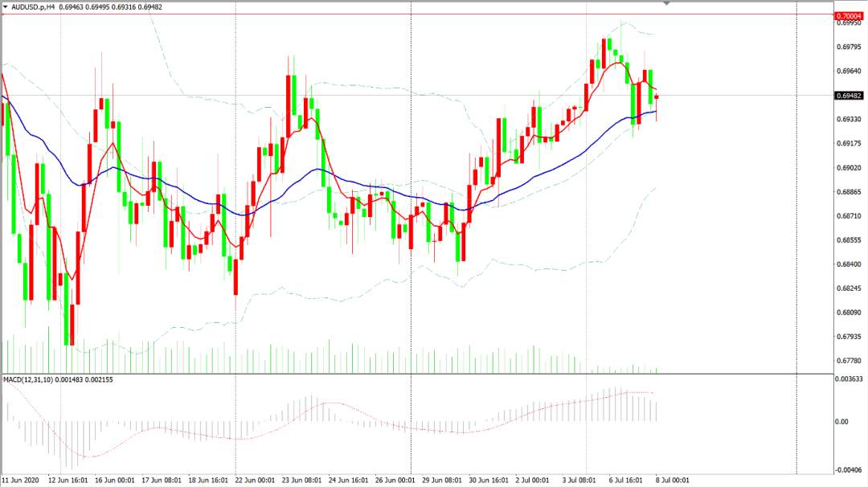Click the 29 Jun 08:01 time label
Screen dimensions: 868x487
(x=442, y=481)
